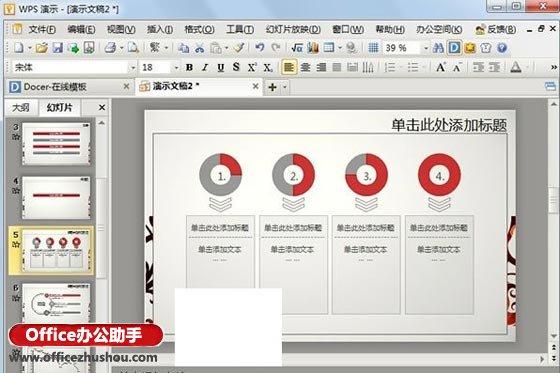
Task: Switch to the 大纲 tab
Action: point(21,108)
